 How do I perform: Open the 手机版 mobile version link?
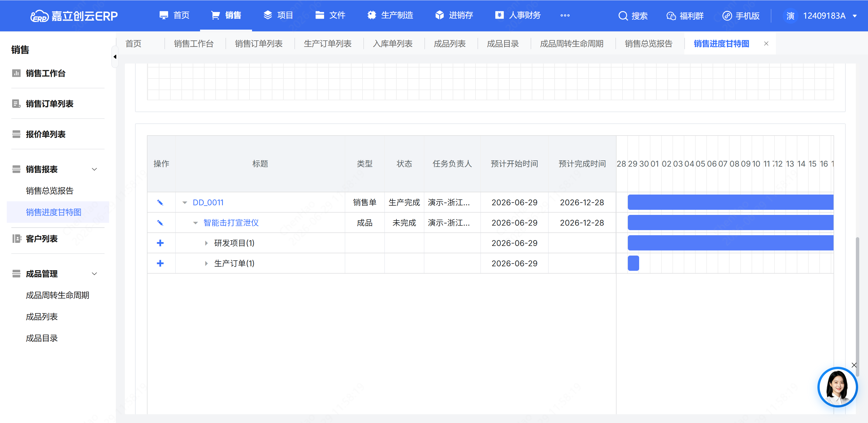741,16
